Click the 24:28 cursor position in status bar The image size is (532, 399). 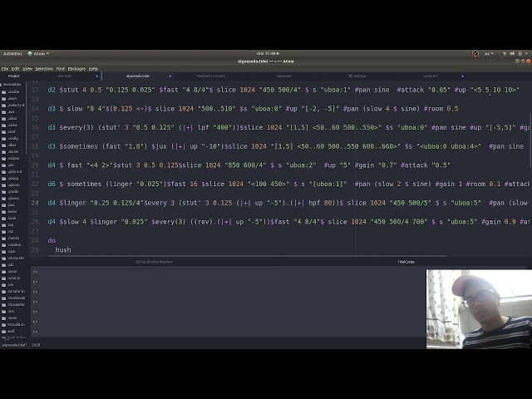(x=36, y=345)
